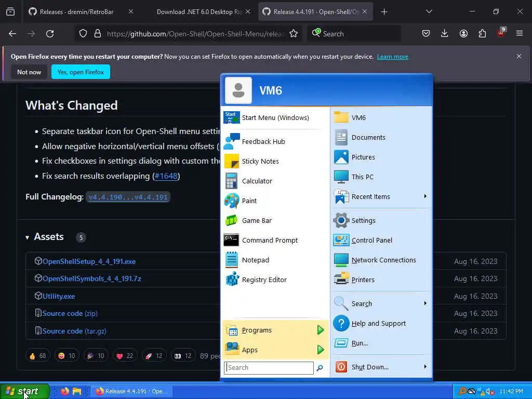Add heart reaction (22)

click(x=125, y=355)
